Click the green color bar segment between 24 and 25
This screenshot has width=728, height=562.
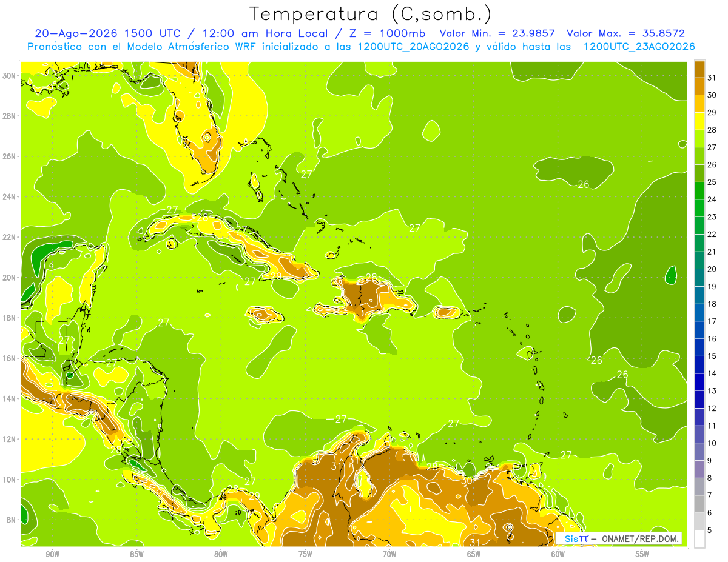tap(699, 190)
